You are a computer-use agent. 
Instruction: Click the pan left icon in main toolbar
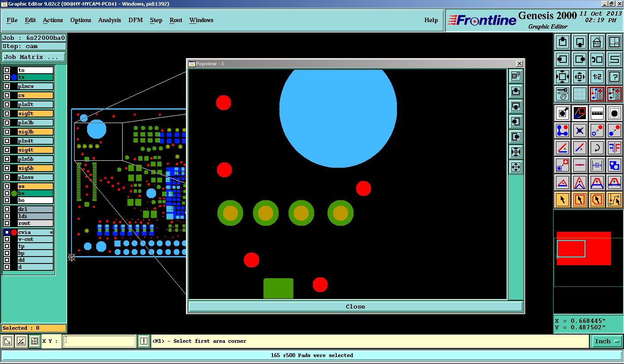tap(562, 59)
